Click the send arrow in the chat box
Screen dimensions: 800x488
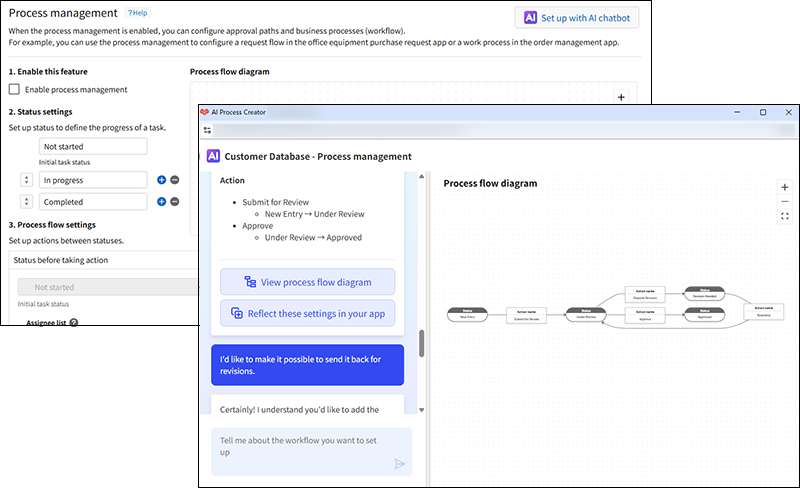tap(400, 464)
